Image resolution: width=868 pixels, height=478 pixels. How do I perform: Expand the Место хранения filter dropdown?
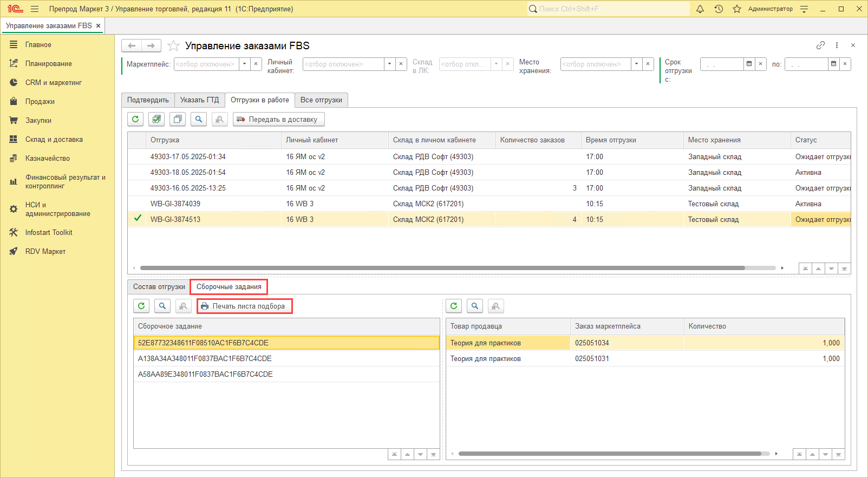coord(636,64)
